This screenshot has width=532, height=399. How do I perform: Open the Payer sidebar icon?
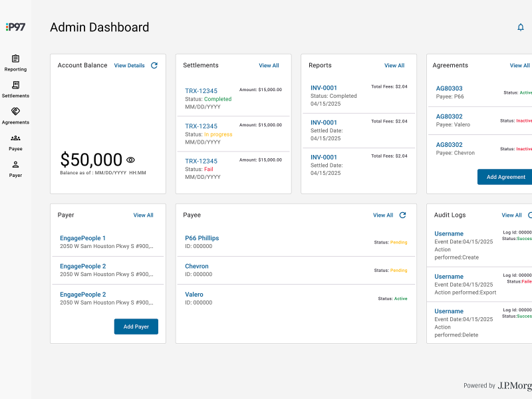[x=15, y=168]
